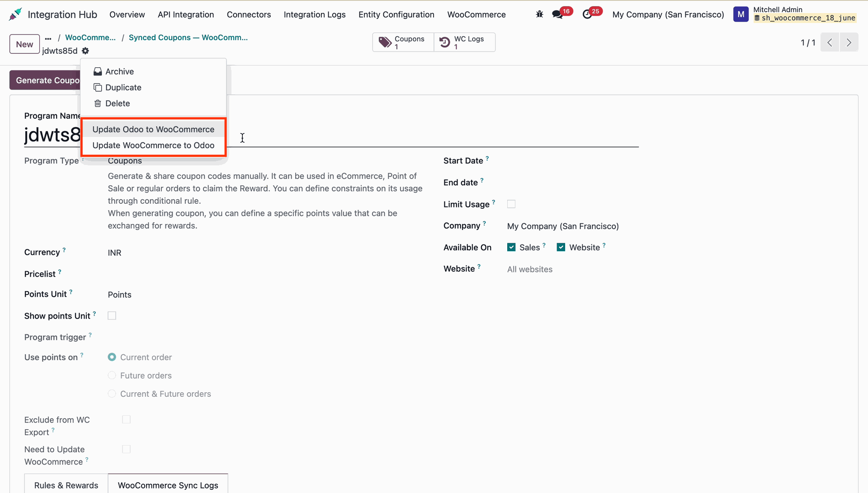Open the WooCommerce top menu
The height and width of the screenshot is (493, 868).
(x=476, y=14)
